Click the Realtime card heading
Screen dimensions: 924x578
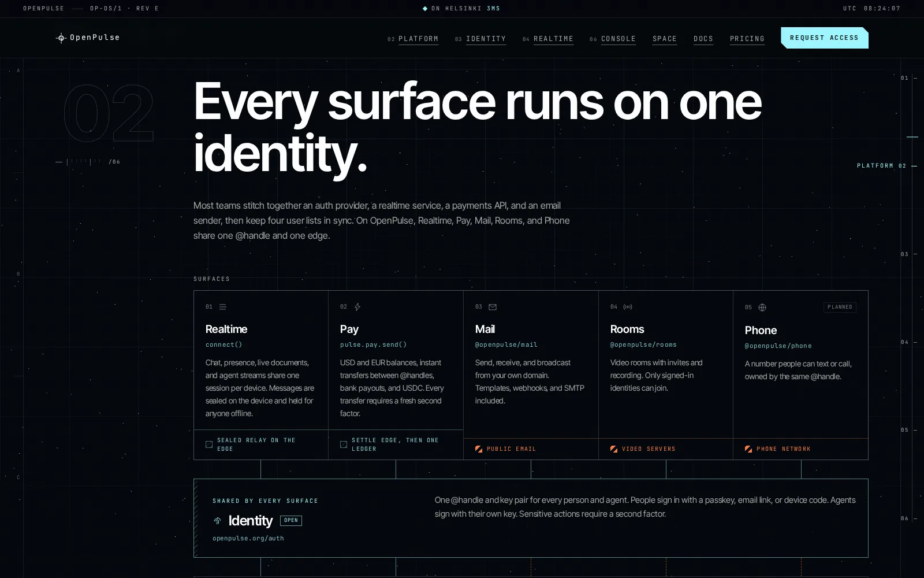pyautogui.click(x=226, y=329)
